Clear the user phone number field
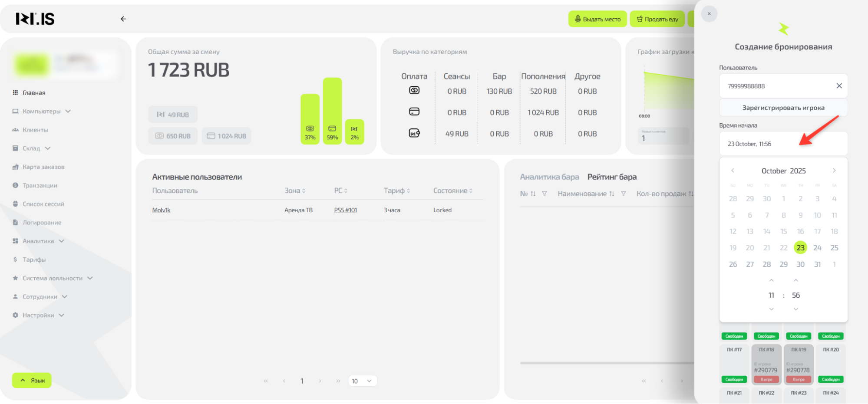This screenshot has height=404, width=868. [x=839, y=86]
